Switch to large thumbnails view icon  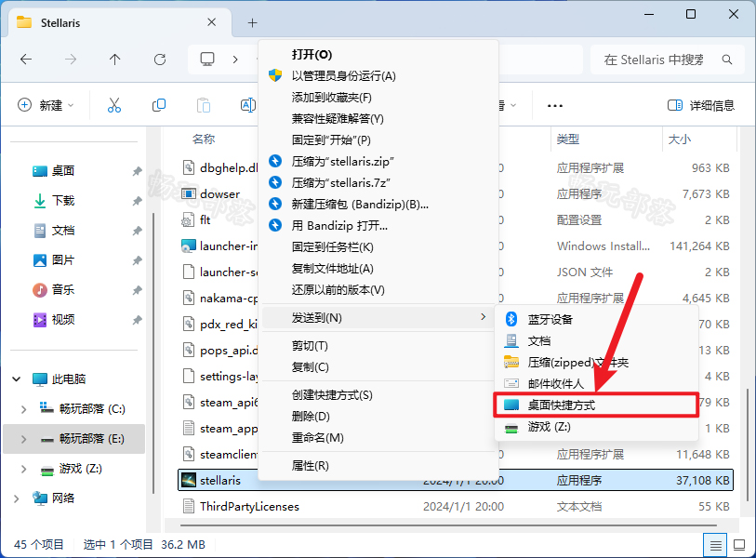[x=739, y=546]
